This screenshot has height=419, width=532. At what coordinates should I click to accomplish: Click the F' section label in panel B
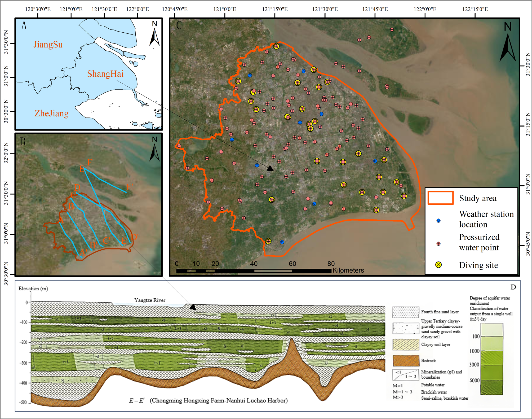pyautogui.click(x=130, y=187)
